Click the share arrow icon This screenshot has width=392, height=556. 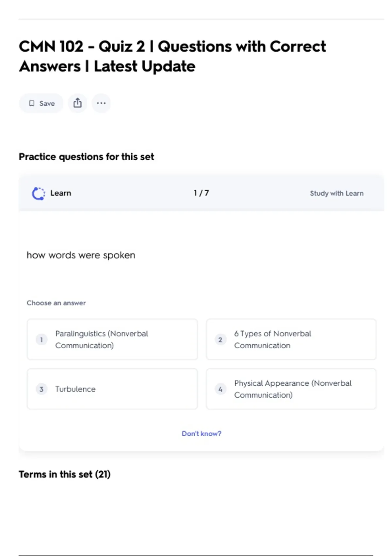point(77,103)
